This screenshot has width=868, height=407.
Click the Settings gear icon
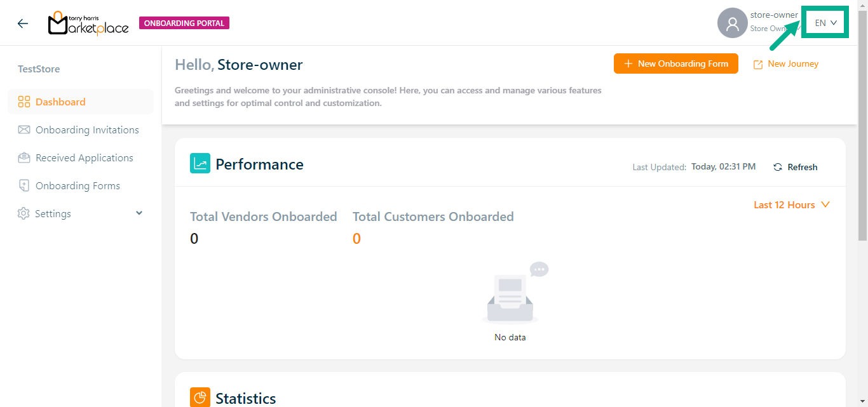coord(24,214)
